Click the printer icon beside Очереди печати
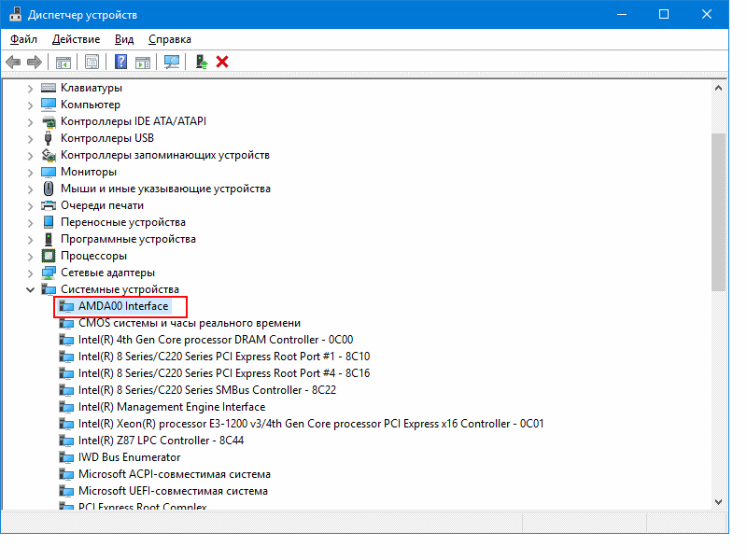This screenshot has height=560, width=747. pos(49,205)
